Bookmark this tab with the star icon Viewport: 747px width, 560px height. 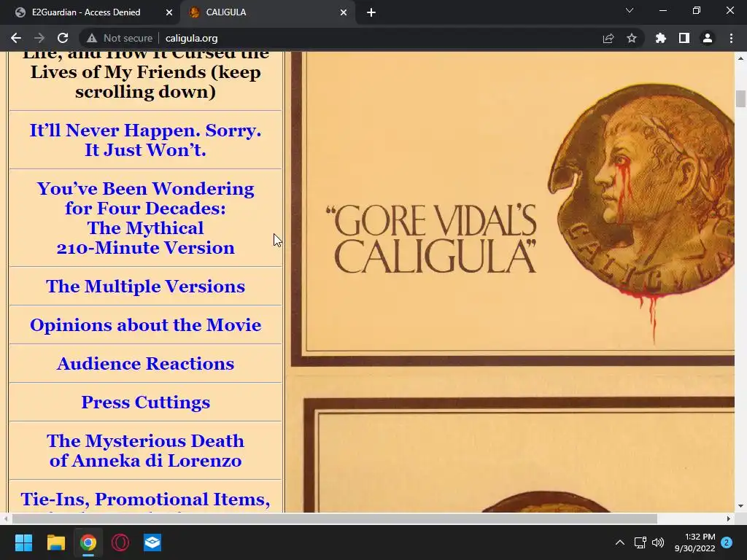pos(632,38)
